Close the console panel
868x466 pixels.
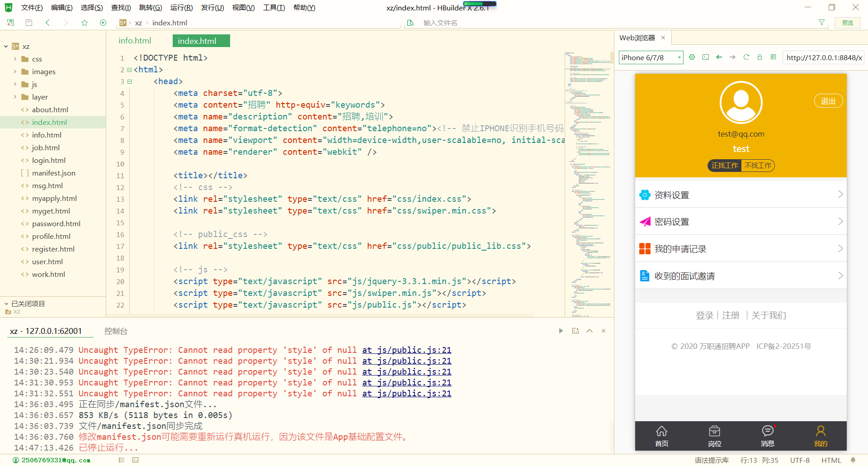[x=604, y=331]
